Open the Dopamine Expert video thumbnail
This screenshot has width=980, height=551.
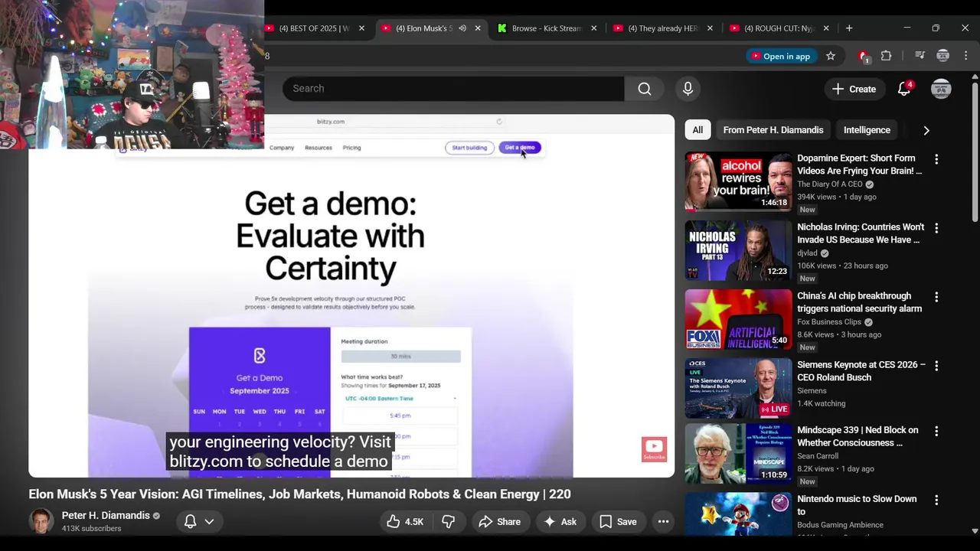[739, 181]
